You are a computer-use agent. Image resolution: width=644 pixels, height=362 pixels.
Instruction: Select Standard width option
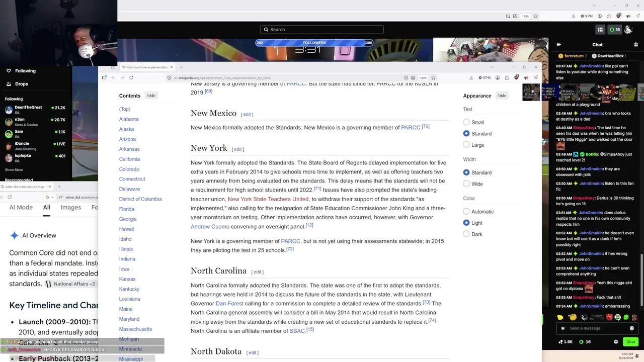(466, 172)
